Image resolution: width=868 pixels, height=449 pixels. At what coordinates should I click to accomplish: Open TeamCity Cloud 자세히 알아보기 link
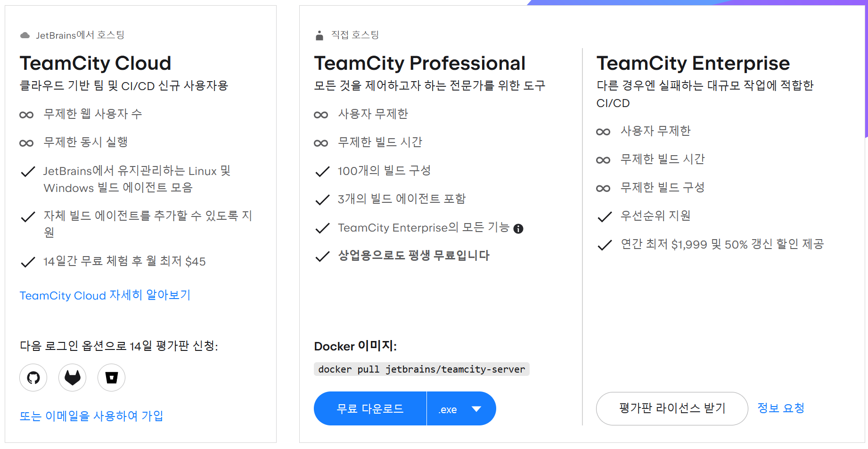click(x=105, y=295)
